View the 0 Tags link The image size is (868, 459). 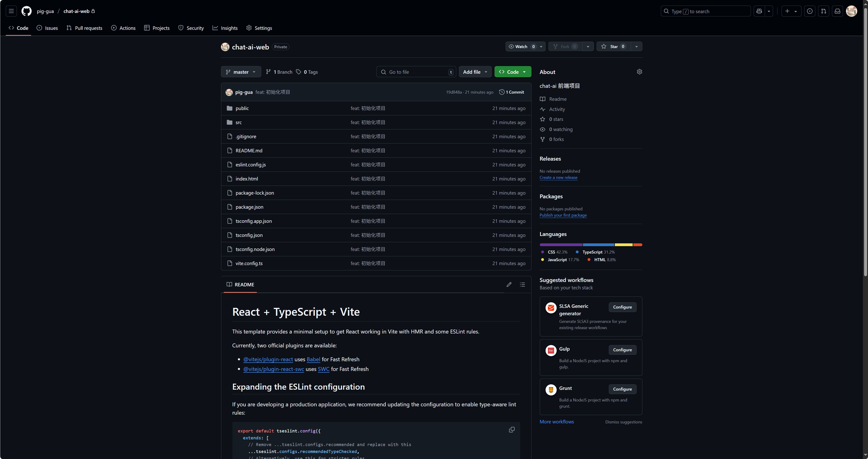(x=307, y=72)
